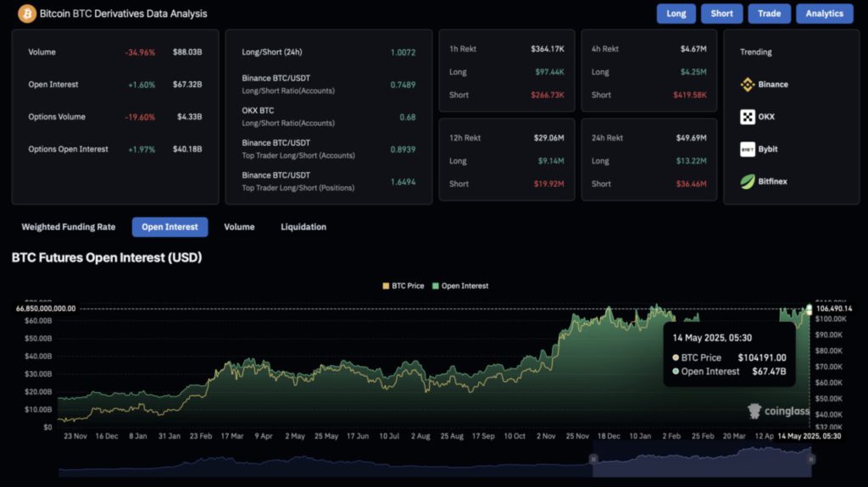
Task: Click the Bybit logo icon
Action: point(748,149)
